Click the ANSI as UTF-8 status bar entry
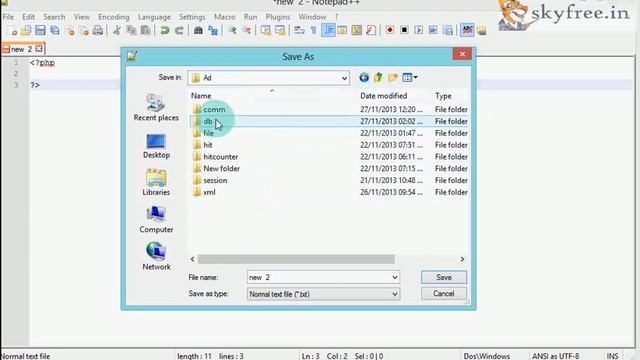 tap(556, 356)
